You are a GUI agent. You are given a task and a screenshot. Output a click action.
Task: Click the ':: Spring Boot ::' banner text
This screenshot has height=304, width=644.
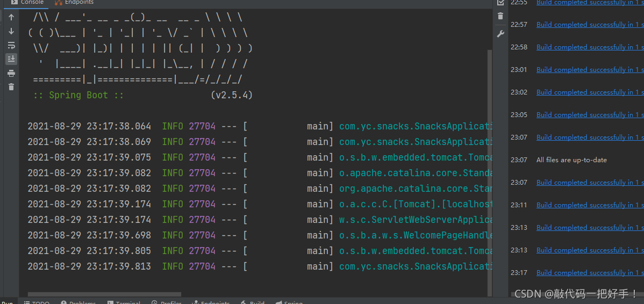78,95
